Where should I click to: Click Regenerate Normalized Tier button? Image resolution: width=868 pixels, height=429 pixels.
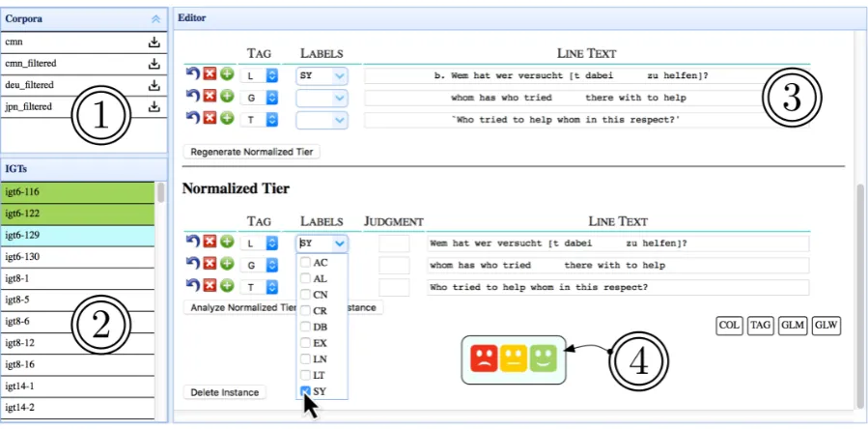252,152
